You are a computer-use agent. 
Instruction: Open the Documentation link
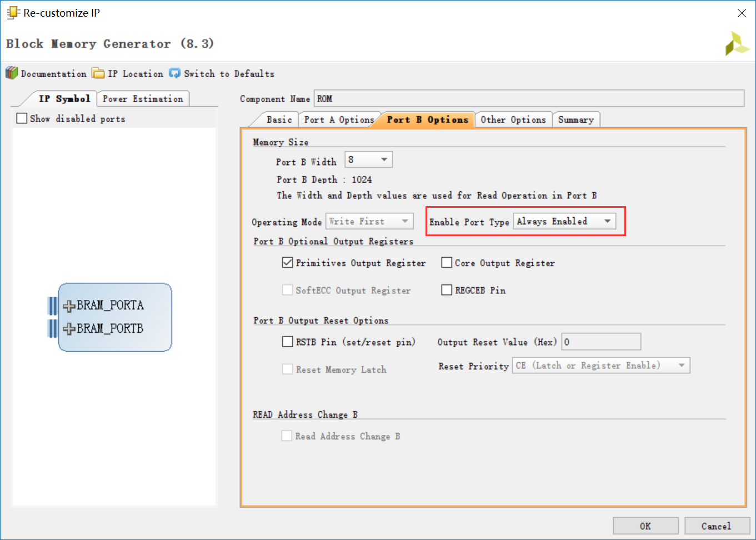point(54,74)
